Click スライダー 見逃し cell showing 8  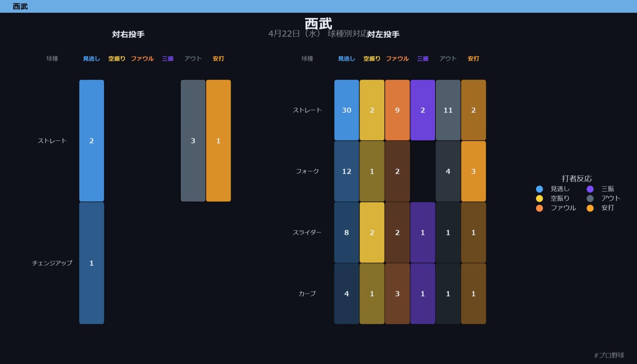pos(347,233)
